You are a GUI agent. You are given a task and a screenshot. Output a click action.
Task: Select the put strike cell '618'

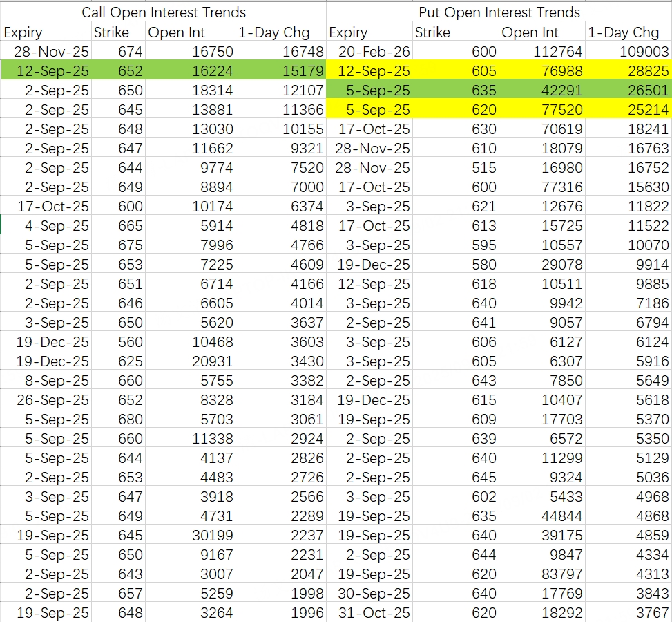456,283
